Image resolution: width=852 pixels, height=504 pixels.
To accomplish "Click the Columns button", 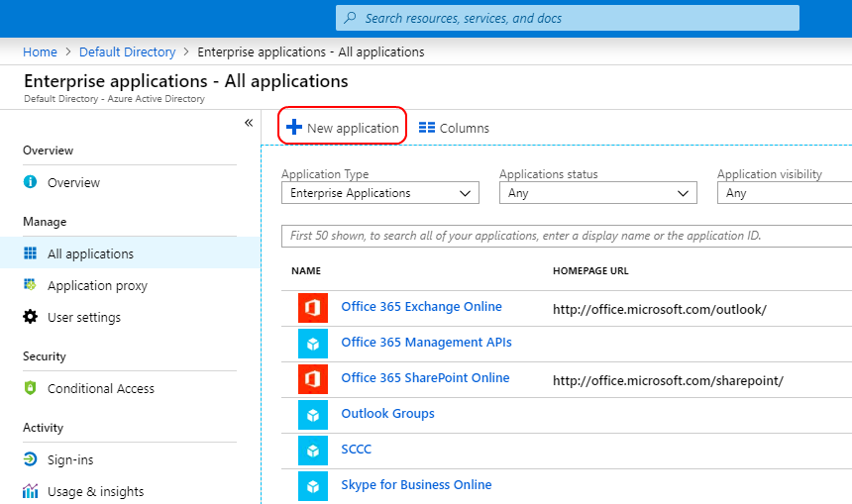I will tap(454, 128).
